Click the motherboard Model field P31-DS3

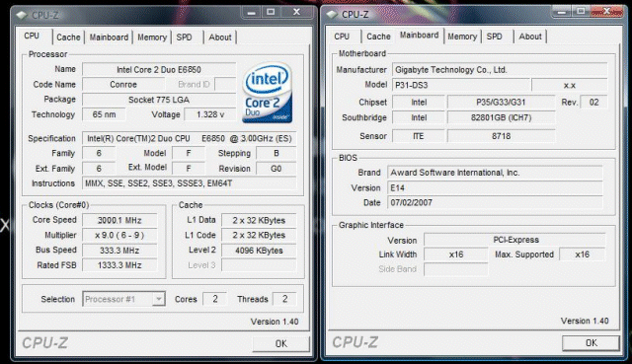(x=461, y=85)
